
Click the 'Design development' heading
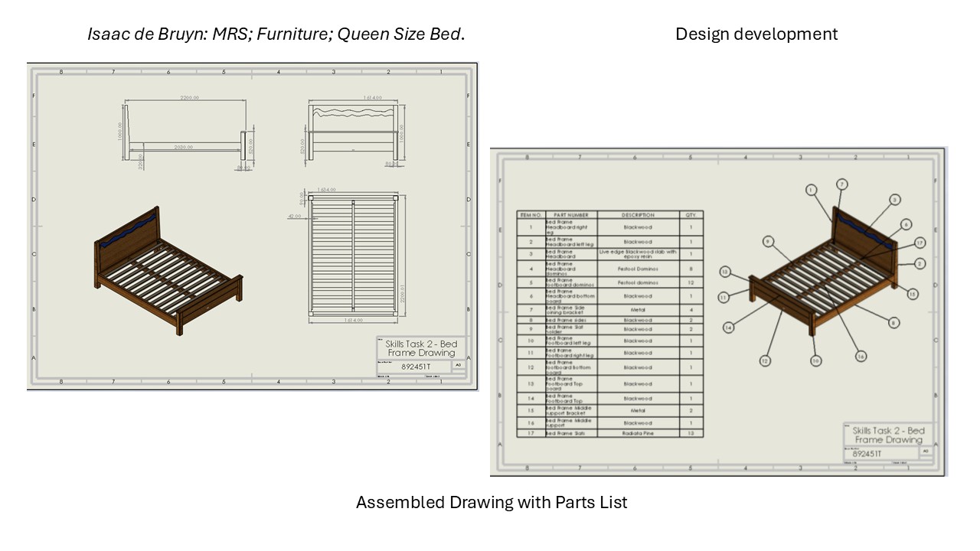pyautogui.click(x=756, y=34)
